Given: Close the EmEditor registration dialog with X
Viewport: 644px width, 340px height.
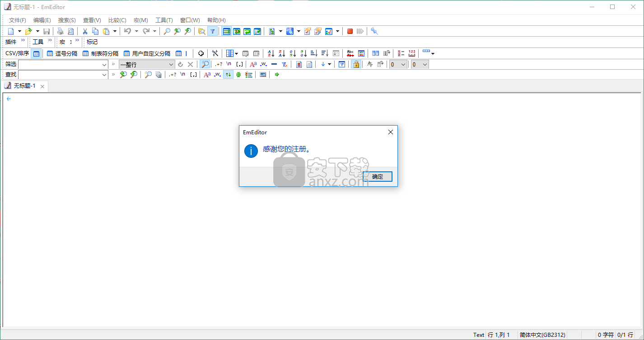Looking at the screenshot, I should tap(391, 132).
